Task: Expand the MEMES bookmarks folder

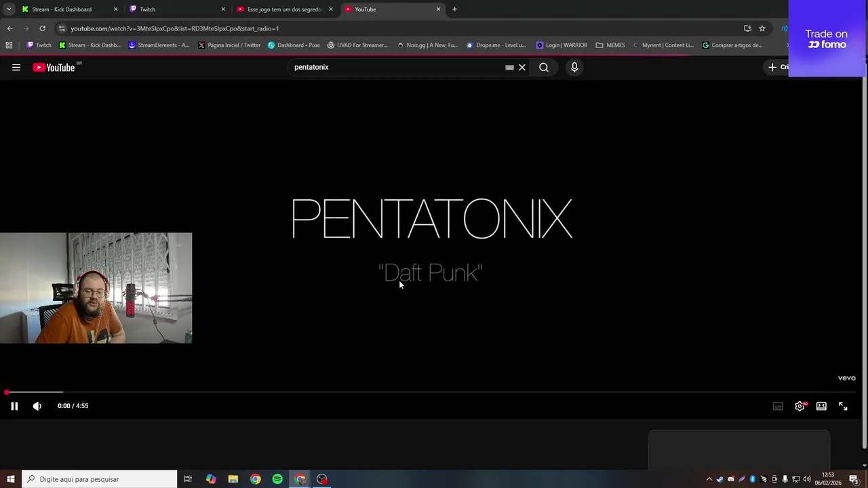Action: point(610,45)
